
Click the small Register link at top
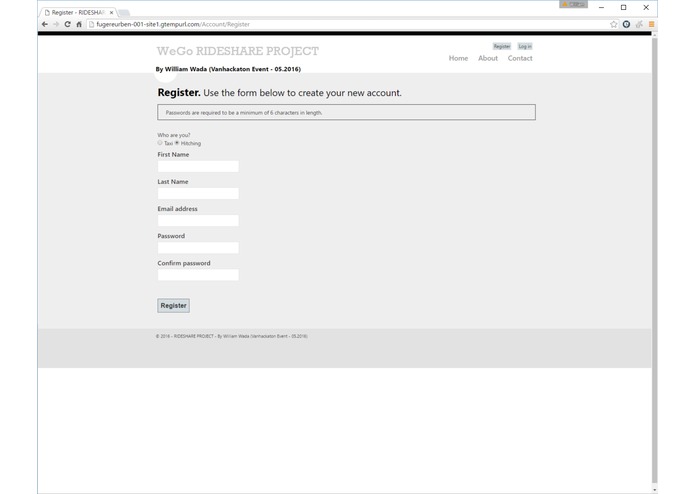(x=502, y=46)
